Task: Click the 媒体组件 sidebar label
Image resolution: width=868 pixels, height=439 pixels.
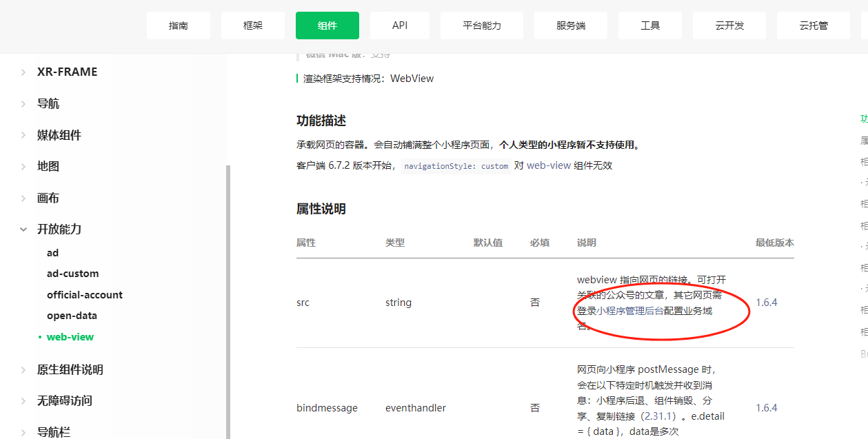Action: click(59, 135)
